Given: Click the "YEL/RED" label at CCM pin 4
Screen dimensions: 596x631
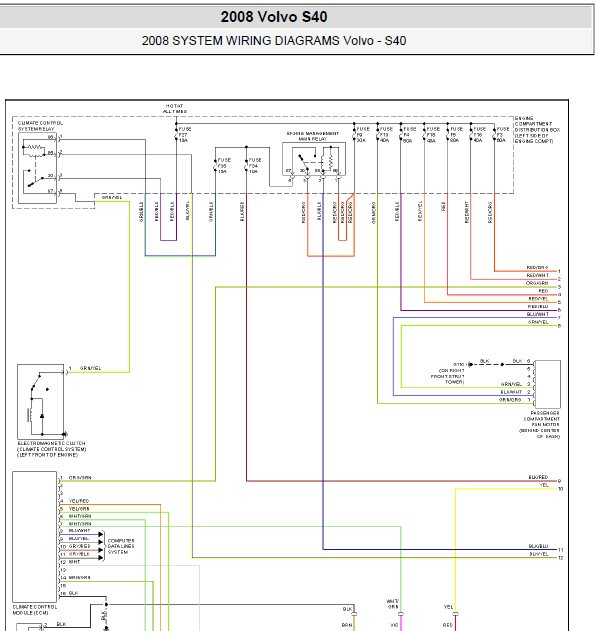Looking at the screenshot, I should 79,501.
